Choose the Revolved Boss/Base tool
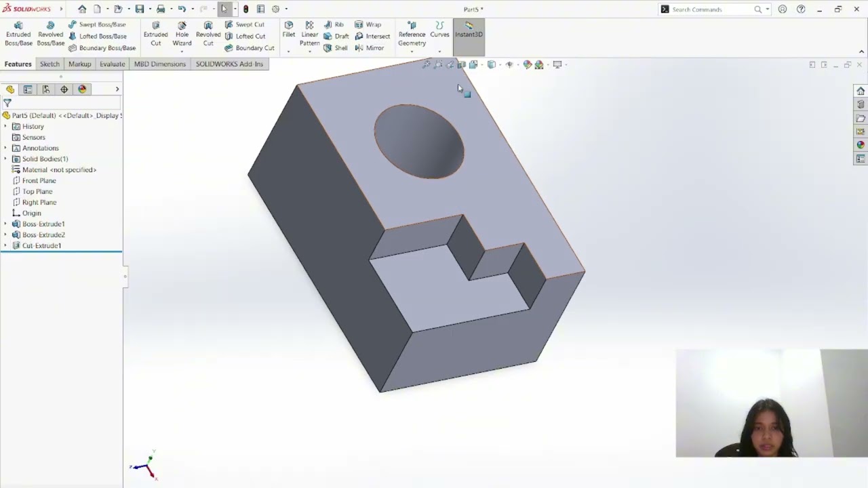The width and height of the screenshot is (868, 488). coord(50,34)
